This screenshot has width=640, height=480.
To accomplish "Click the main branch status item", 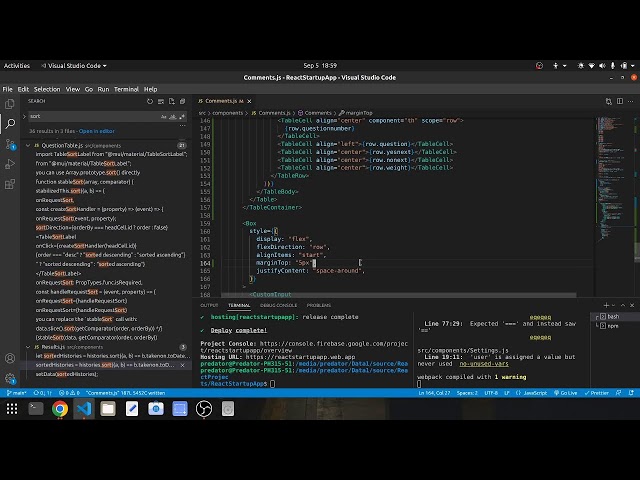I will [x=17, y=393].
